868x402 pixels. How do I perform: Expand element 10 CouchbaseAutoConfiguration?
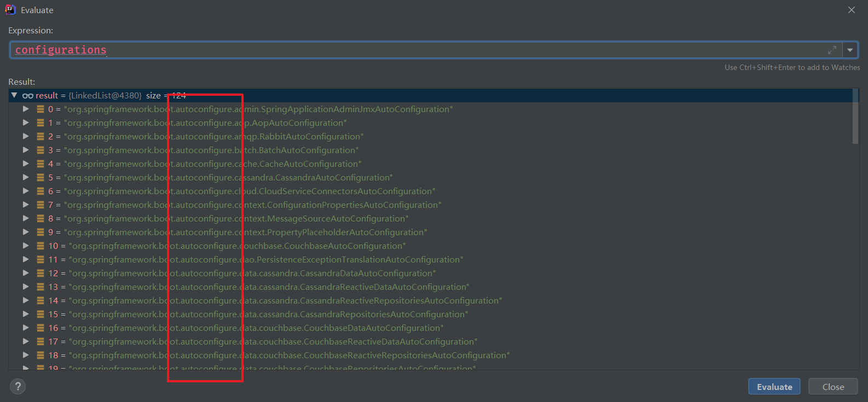(x=25, y=246)
